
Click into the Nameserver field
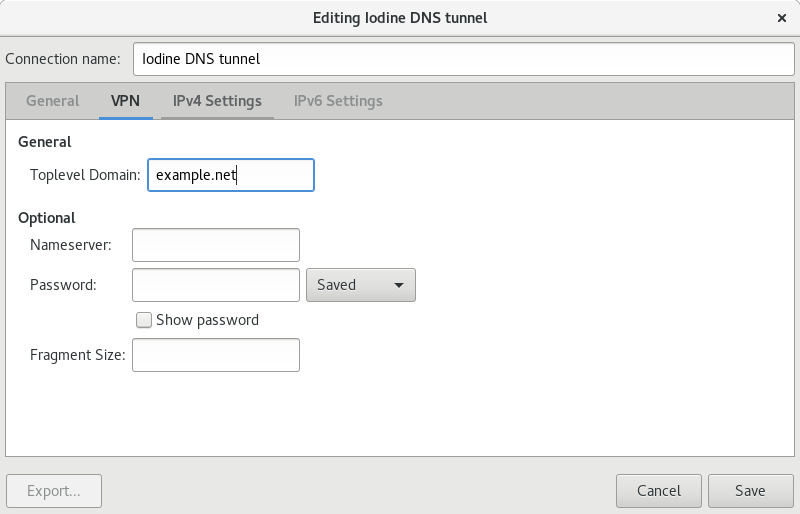[x=216, y=245]
